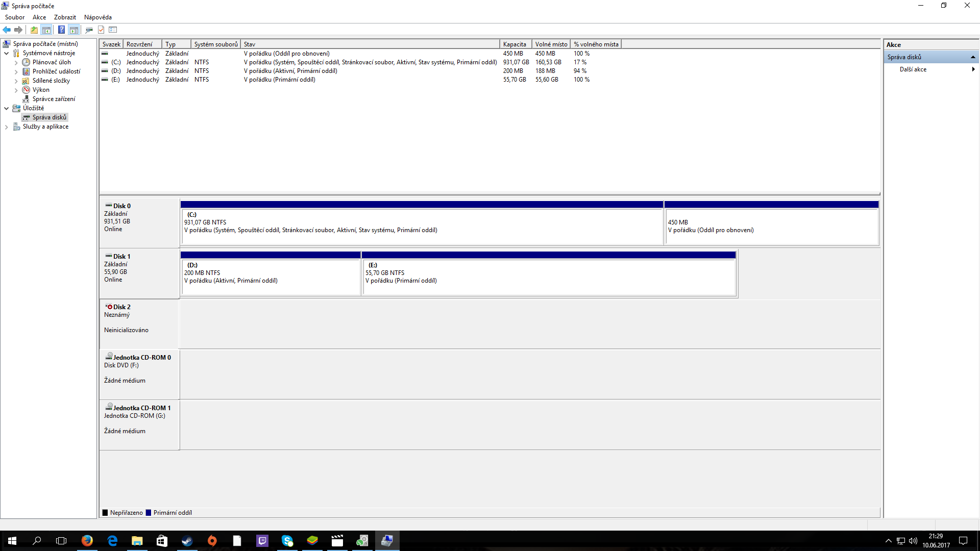
Task: Click the Up one level folder icon
Action: click(34, 30)
